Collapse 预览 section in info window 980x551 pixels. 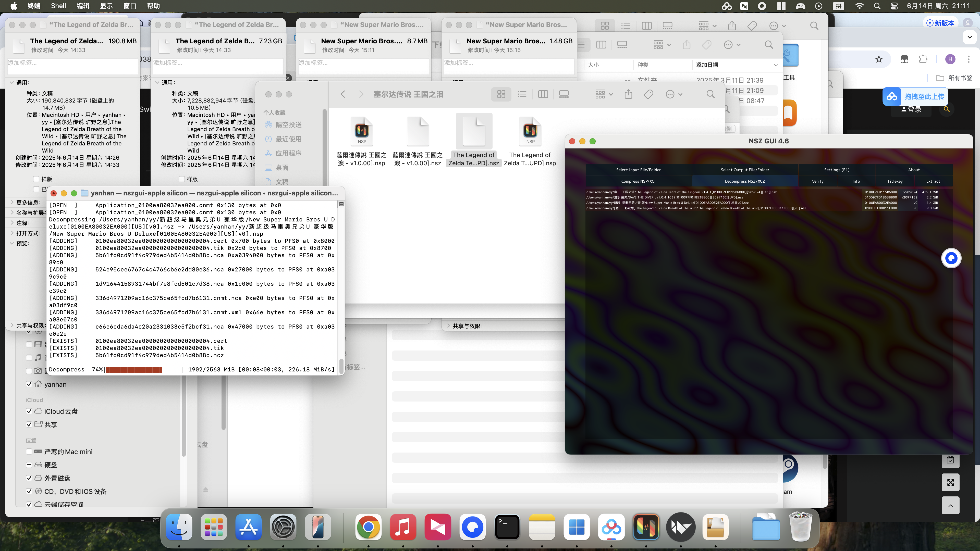coord(11,243)
